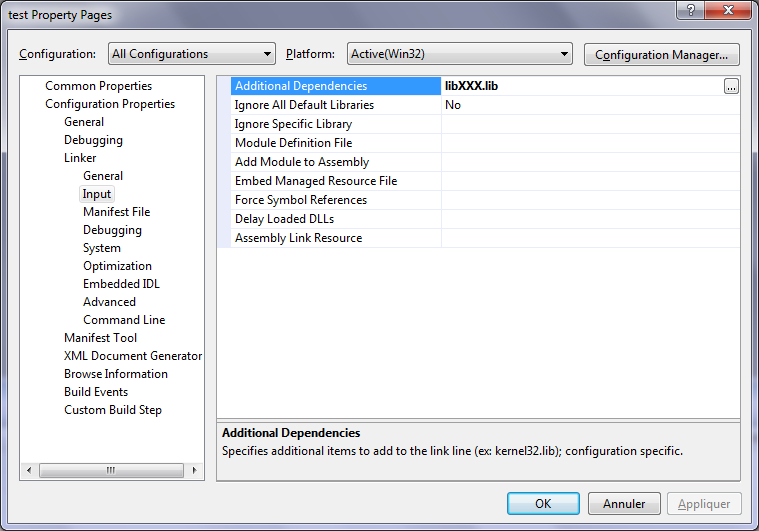The image size is (759, 531).
Task: Click the help question mark button
Action: (690, 9)
